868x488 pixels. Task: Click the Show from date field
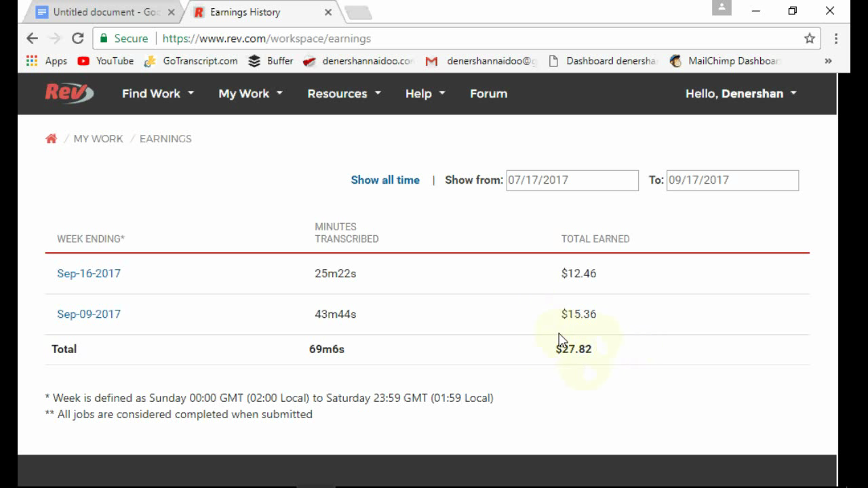click(x=572, y=180)
